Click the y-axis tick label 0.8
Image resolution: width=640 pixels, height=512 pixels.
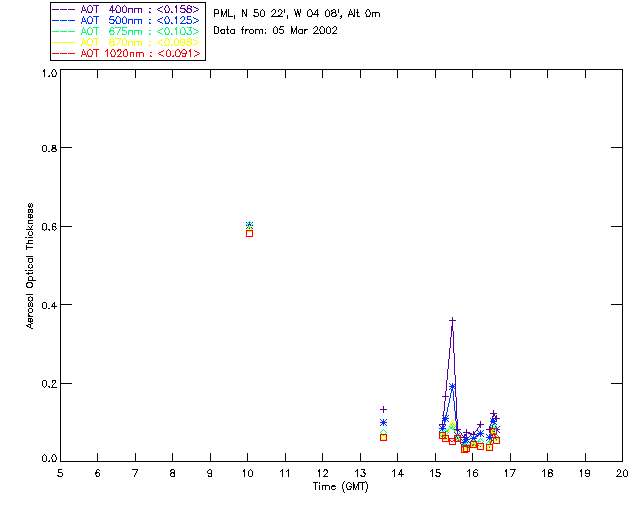pos(49,149)
